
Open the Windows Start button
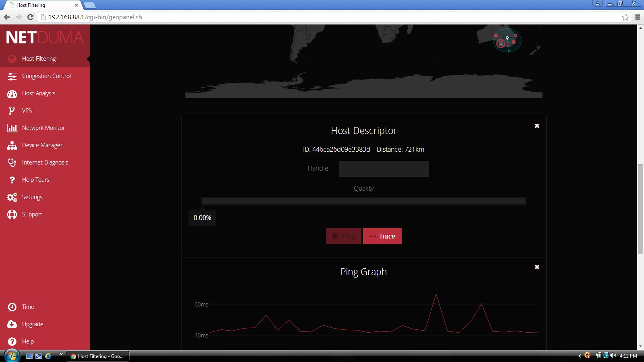coord(12,356)
